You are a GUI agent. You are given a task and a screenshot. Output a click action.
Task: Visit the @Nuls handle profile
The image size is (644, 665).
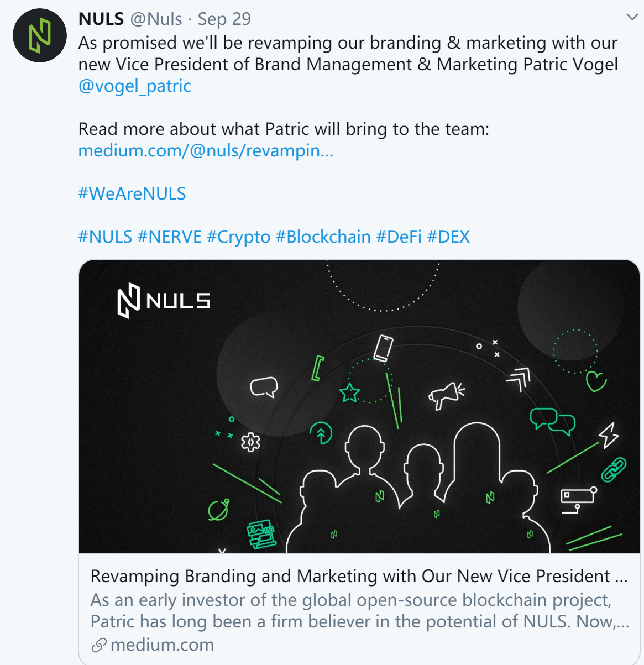156,19
